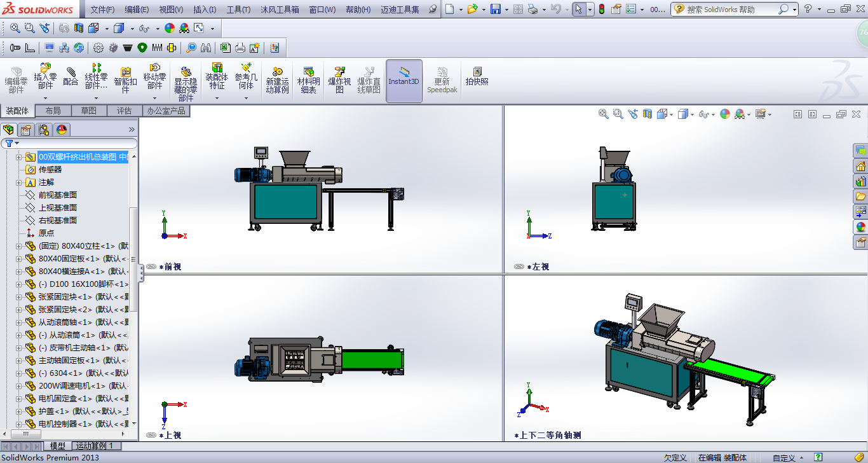Click the Open folder icon
868x463 pixels.
(x=472, y=9)
